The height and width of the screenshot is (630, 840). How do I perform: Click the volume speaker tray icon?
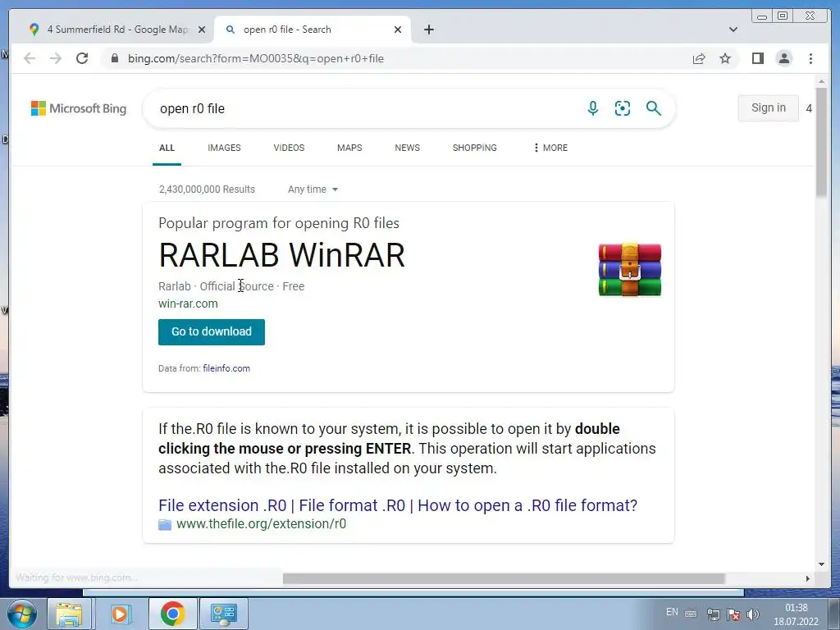tap(753, 614)
